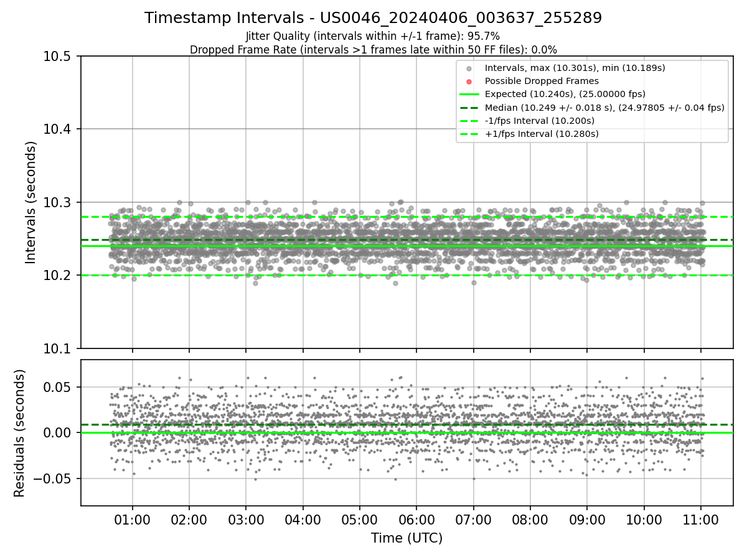Select the 'Jitter Quality' subtitle line
The width and height of the screenshot is (747, 560).
click(373, 36)
